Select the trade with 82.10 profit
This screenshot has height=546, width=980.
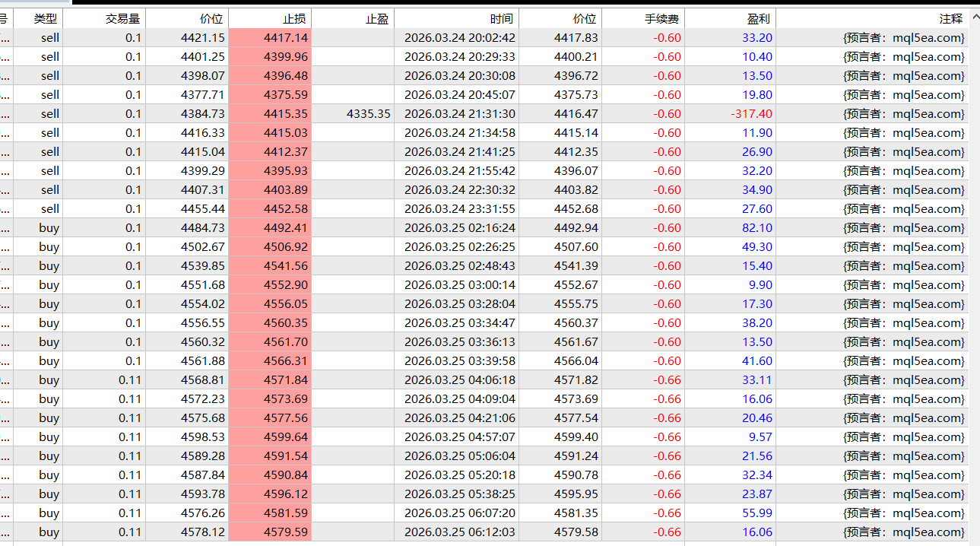click(x=756, y=228)
